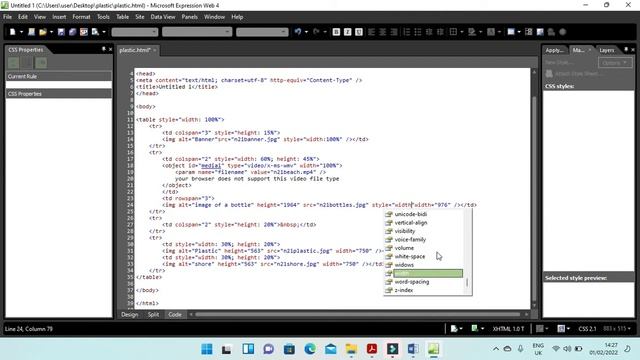Open the Format menu

point(81,17)
